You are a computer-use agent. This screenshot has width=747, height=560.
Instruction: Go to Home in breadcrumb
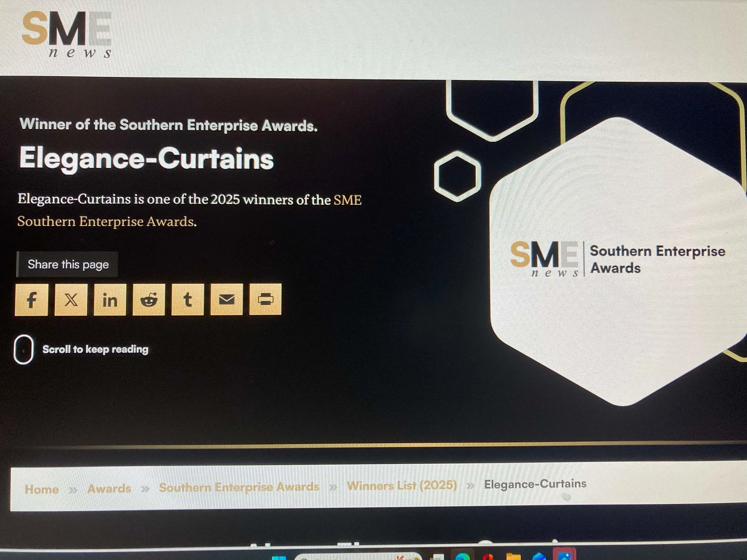pyautogui.click(x=41, y=489)
